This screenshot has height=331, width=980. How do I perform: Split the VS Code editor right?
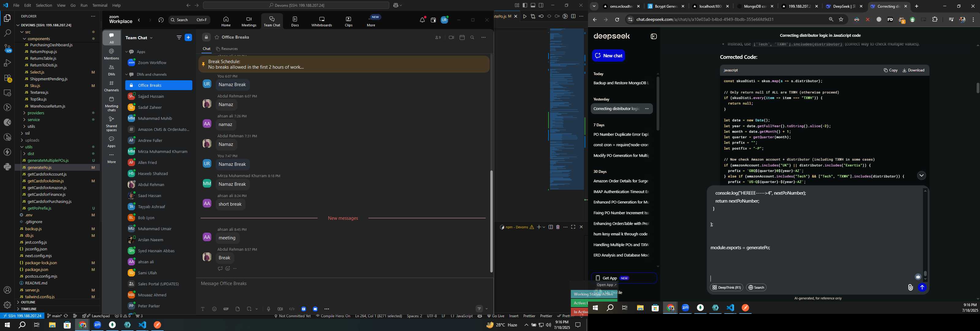click(573, 16)
